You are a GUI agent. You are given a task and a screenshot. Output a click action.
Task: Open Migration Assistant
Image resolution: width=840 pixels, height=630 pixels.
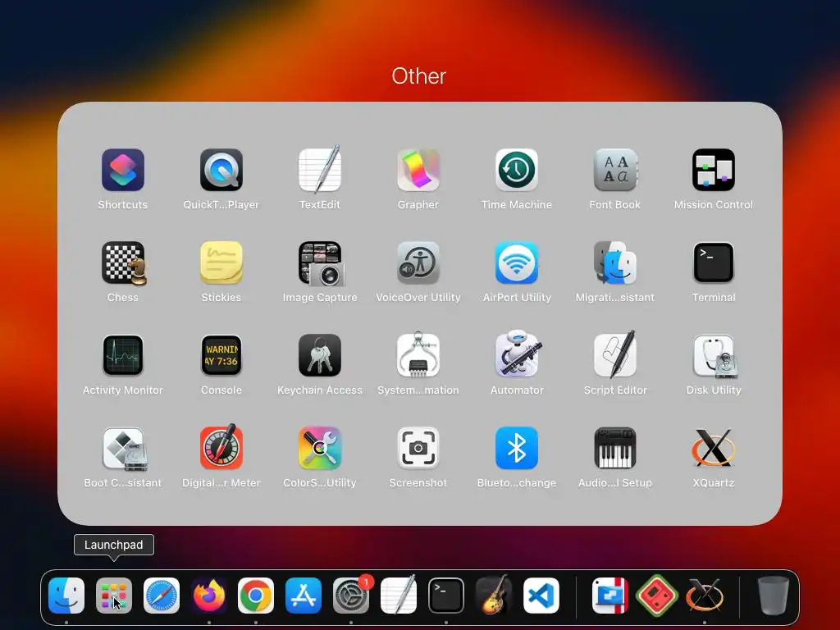click(x=615, y=263)
